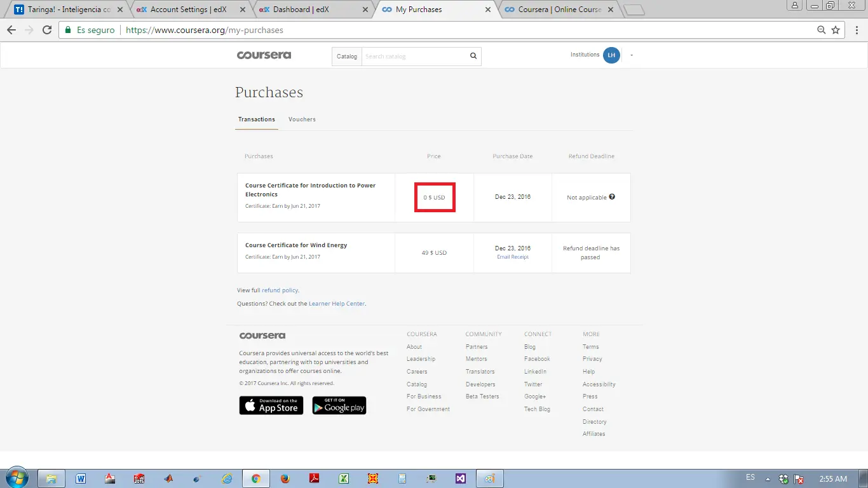
Task: Click the Twitter footer link
Action: click(533, 384)
